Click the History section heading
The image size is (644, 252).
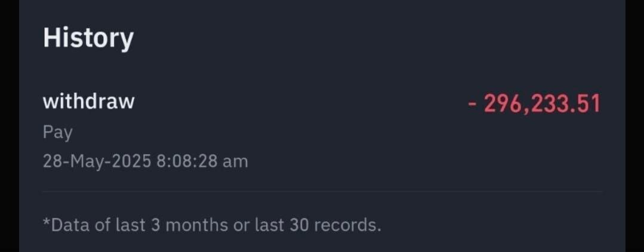pyautogui.click(x=88, y=39)
